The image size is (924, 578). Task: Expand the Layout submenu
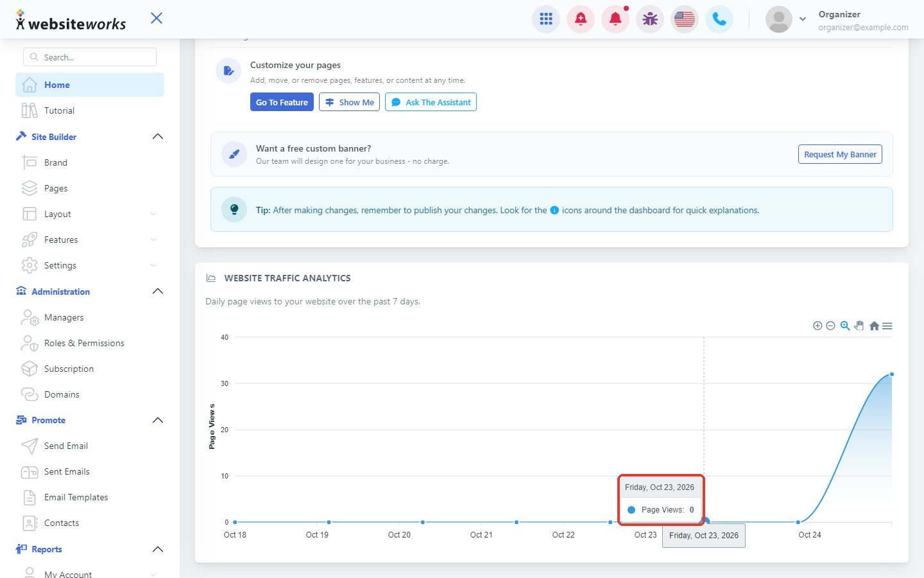pos(153,214)
